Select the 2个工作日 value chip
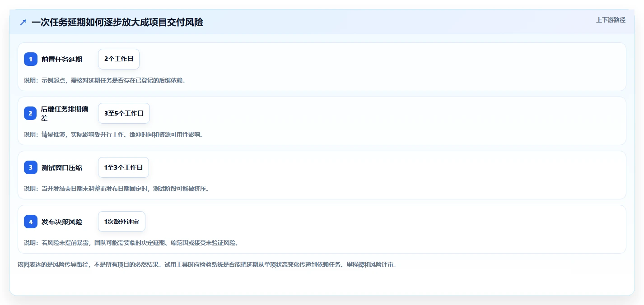 (x=119, y=59)
